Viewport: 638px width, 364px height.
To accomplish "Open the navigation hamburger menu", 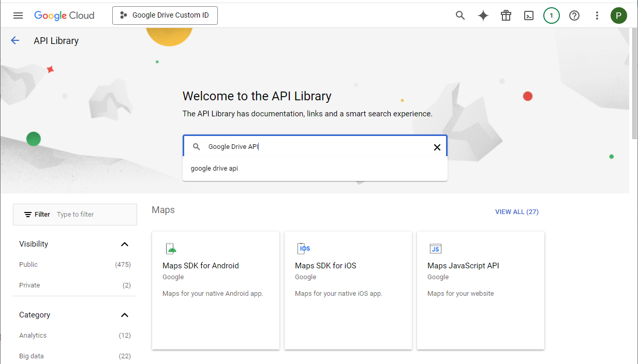I will click(18, 16).
